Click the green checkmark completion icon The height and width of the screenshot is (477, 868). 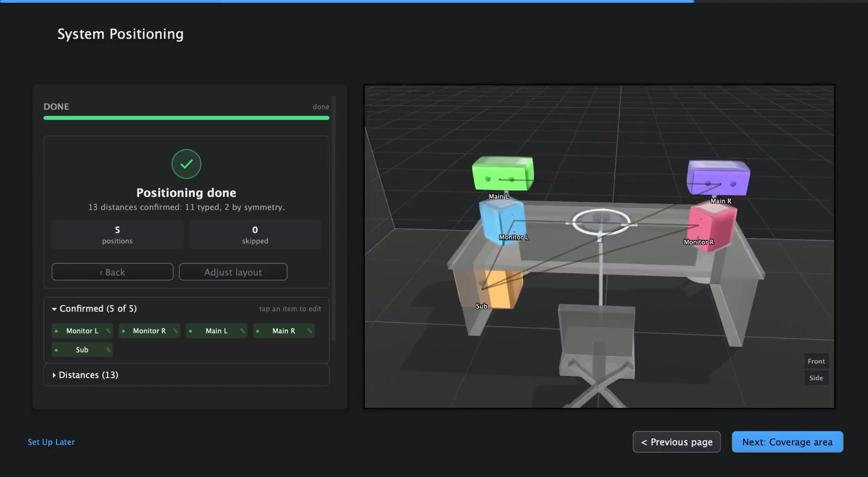tap(186, 164)
